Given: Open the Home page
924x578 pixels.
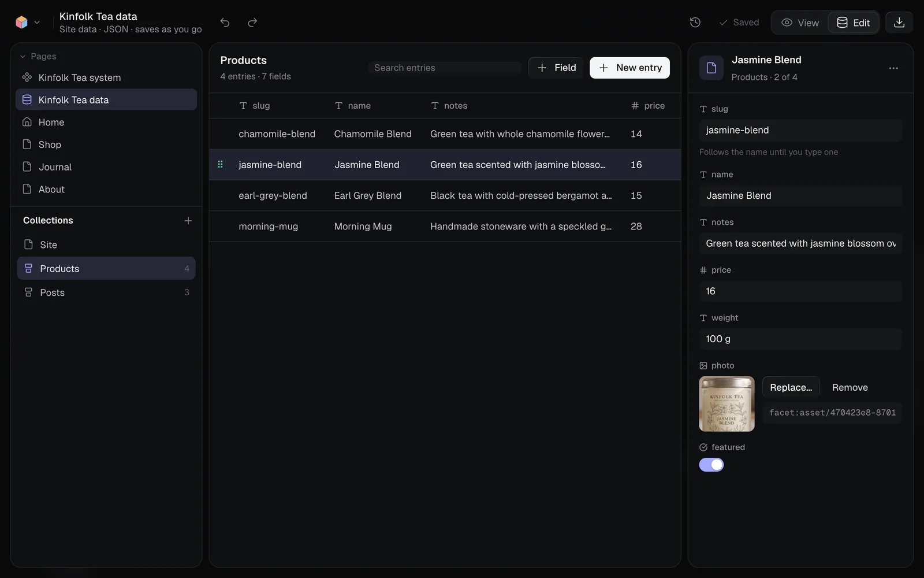Looking at the screenshot, I should coord(106,123).
